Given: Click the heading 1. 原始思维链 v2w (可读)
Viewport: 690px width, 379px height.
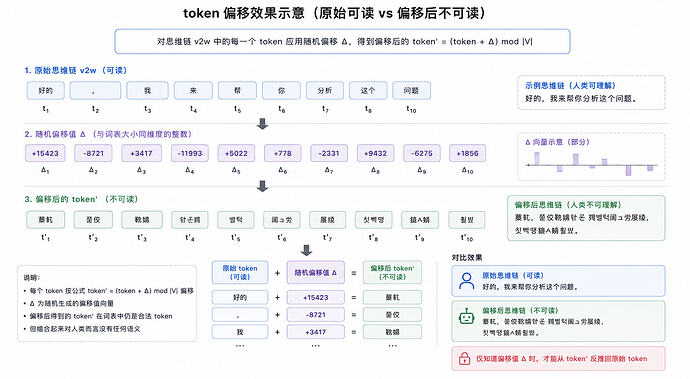Looking at the screenshot, I should 76,70.
